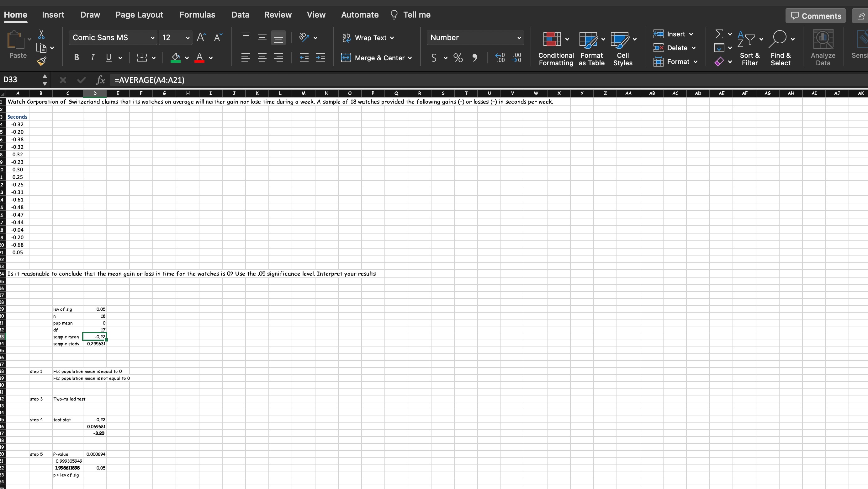The width and height of the screenshot is (868, 489).
Task: Expand the Format cells dropdown arrow
Action: [x=696, y=62]
